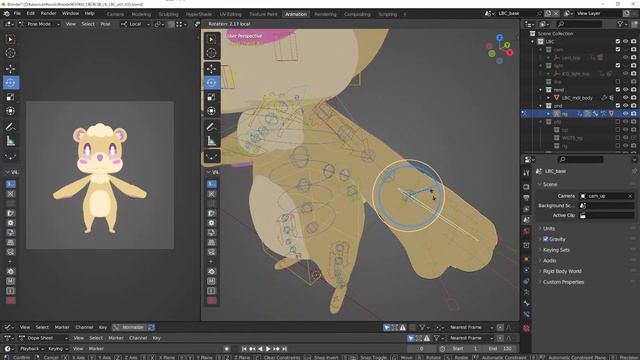Select the Measure tool in the perspective viewport toolbar
Screen dimensions: 640x360
(211, 141)
